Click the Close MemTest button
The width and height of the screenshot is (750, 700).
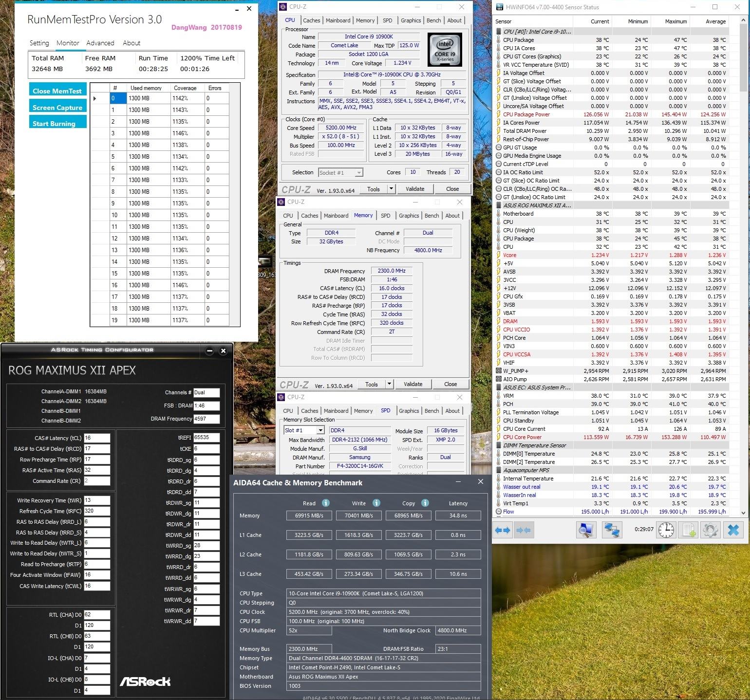pyautogui.click(x=57, y=91)
